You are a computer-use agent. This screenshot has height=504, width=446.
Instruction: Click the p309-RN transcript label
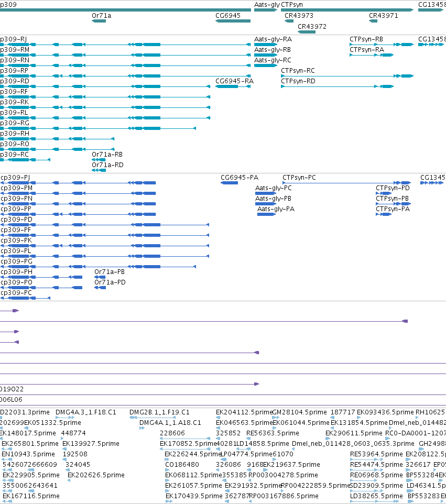[15, 60]
